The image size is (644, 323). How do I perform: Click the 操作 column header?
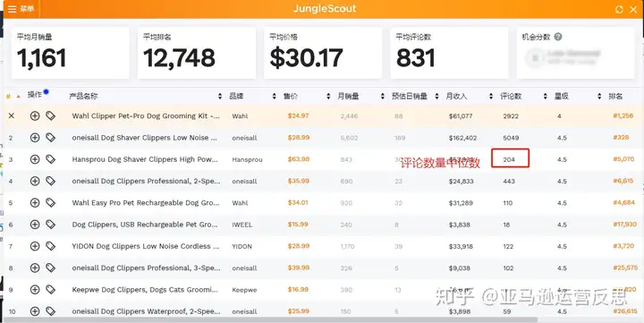pyautogui.click(x=35, y=95)
